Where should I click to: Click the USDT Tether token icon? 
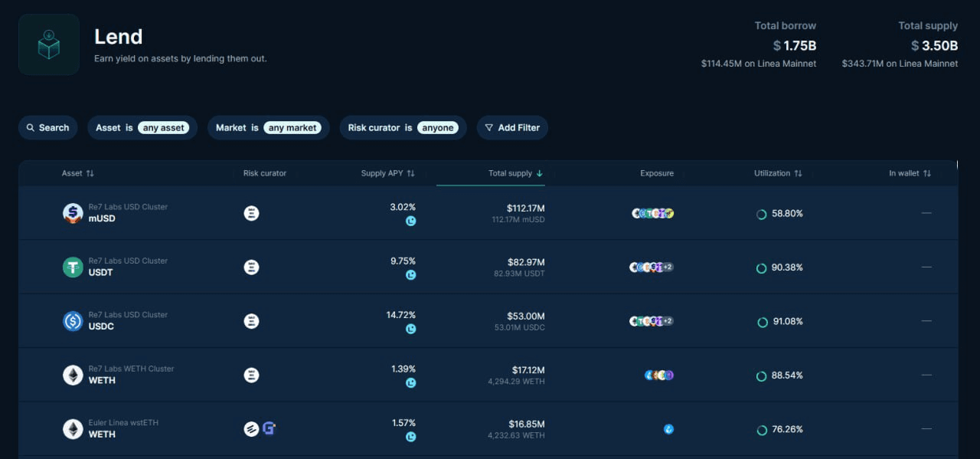(x=73, y=267)
